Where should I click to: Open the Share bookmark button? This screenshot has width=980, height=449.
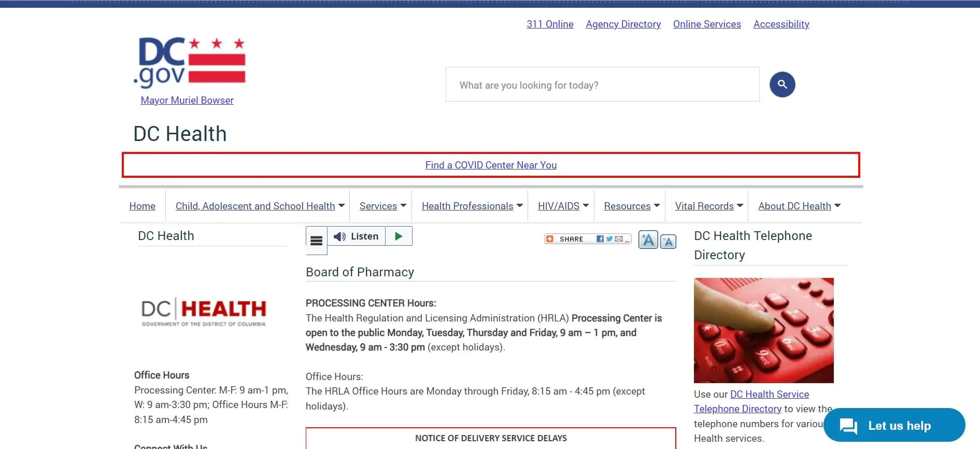tap(587, 239)
